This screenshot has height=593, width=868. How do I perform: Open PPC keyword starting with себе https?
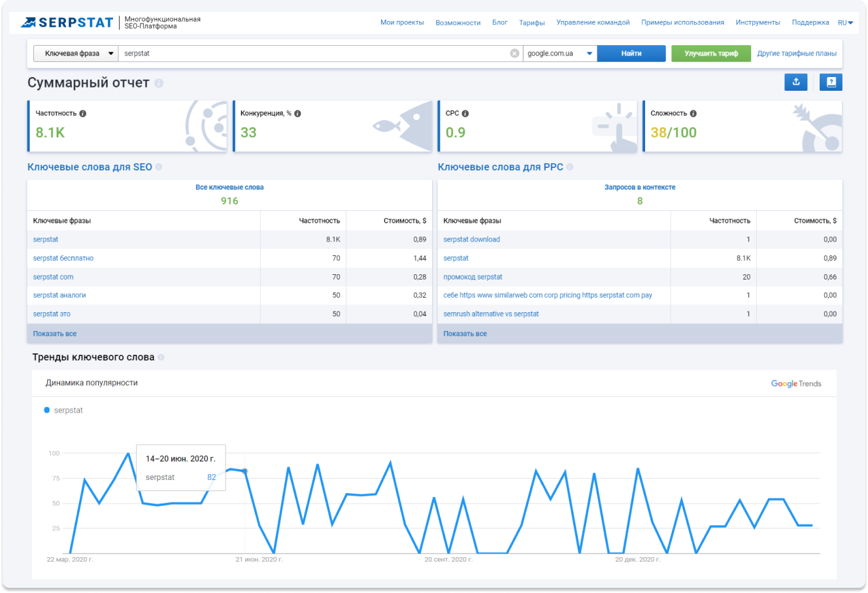(x=548, y=295)
